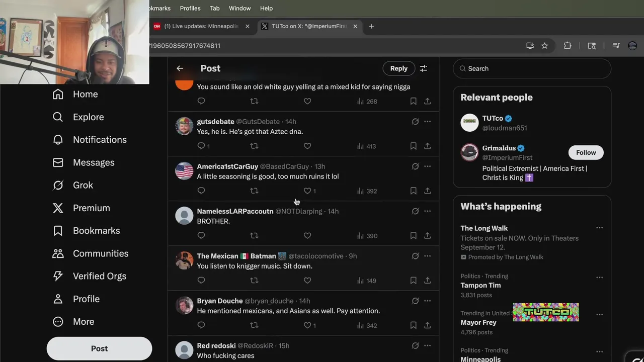Viewport: 644px width, 362px height.
Task: Open Premium in the sidebar
Action: [82, 208]
